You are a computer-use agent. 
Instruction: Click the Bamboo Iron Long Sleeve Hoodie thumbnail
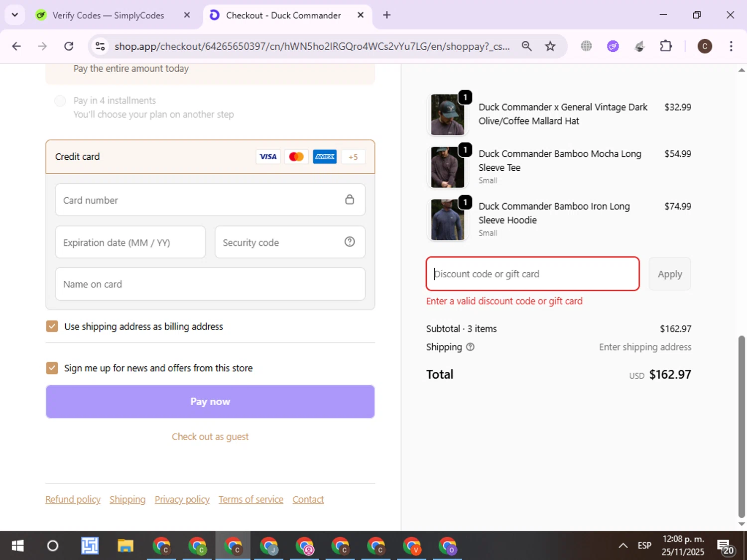(x=447, y=220)
